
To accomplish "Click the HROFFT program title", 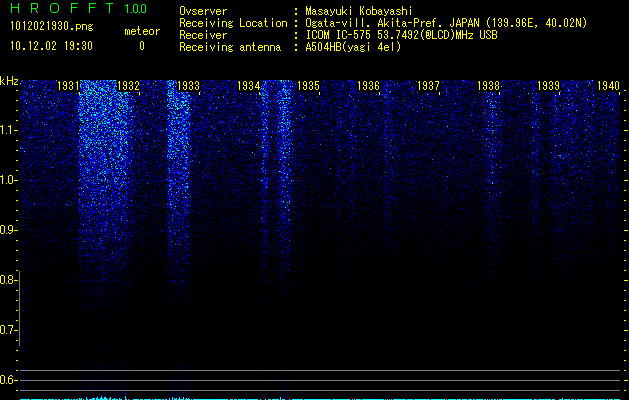I will click(63, 8).
